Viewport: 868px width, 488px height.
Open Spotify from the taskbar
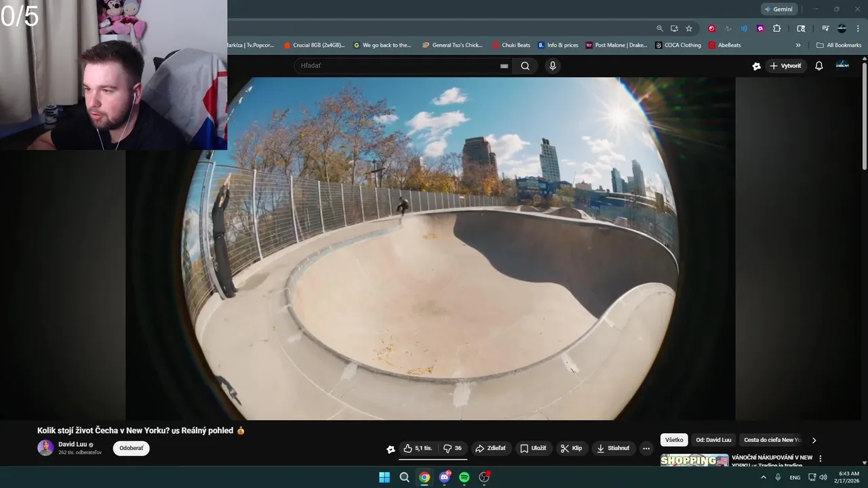[x=465, y=477]
